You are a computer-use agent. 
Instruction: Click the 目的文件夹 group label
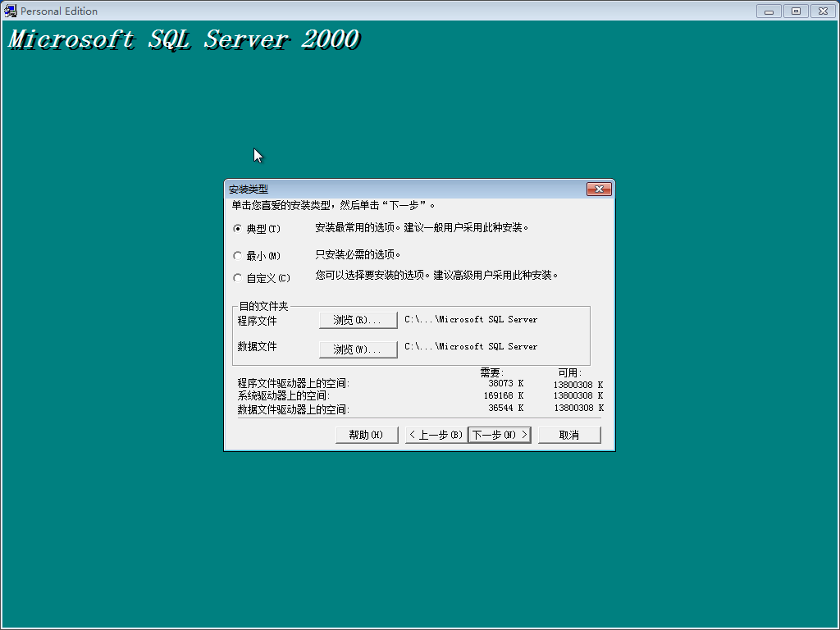[263, 306]
